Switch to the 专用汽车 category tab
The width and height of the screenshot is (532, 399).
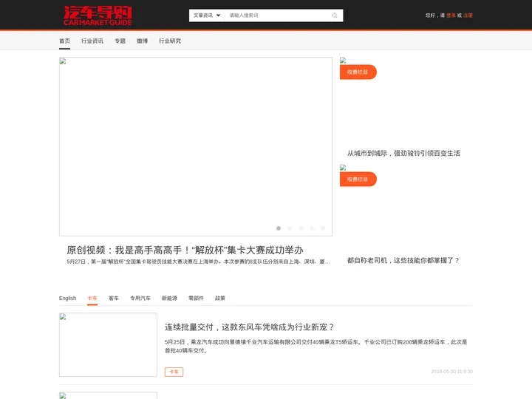140,299
